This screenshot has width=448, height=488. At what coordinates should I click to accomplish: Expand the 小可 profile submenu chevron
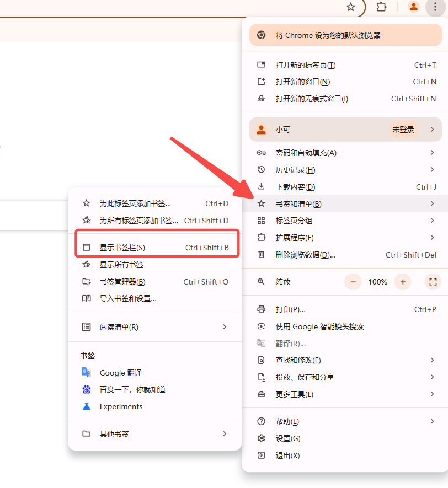(x=432, y=130)
